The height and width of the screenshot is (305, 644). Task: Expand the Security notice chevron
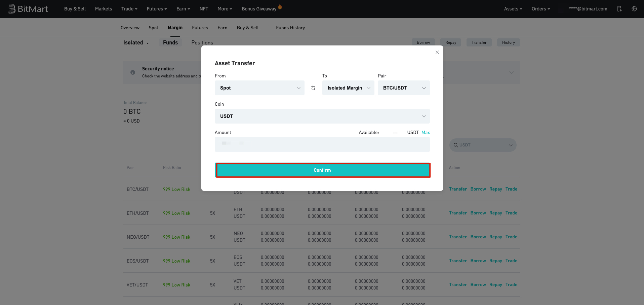click(x=511, y=72)
